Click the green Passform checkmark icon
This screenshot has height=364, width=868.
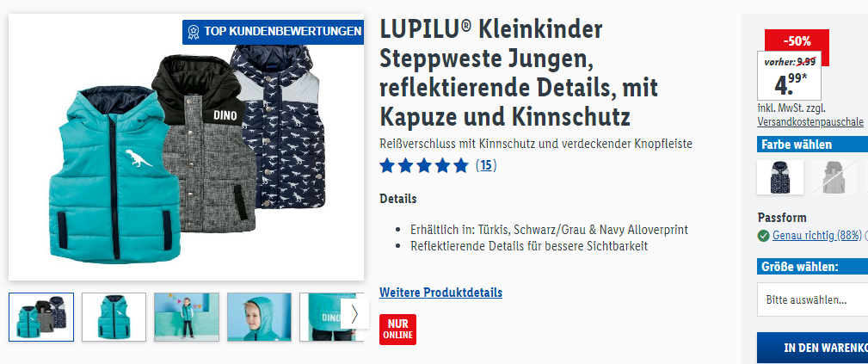[763, 236]
